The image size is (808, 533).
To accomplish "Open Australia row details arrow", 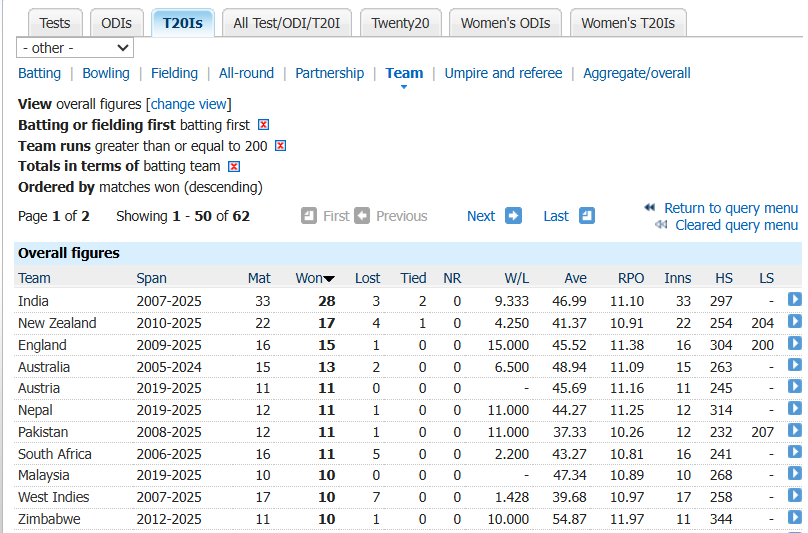I will [795, 365].
